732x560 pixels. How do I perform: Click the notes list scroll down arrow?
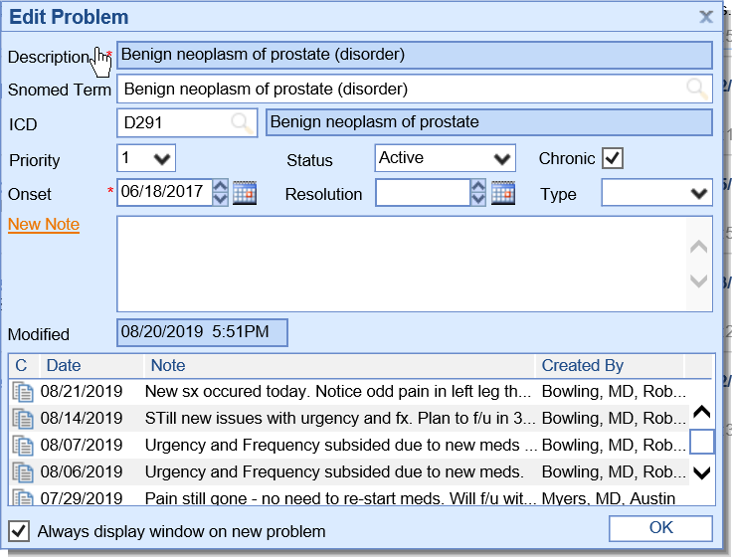point(701,472)
